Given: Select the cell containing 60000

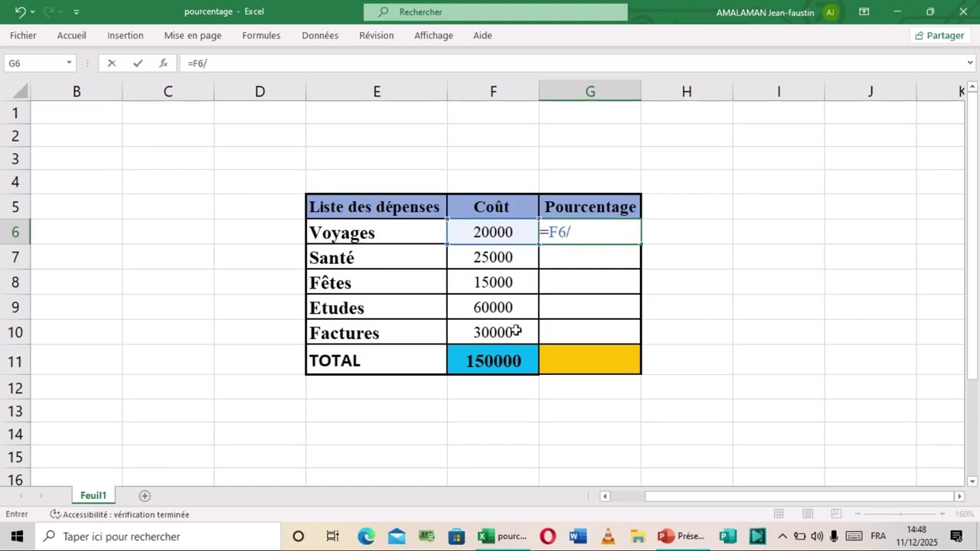Looking at the screenshot, I should [x=493, y=308].
